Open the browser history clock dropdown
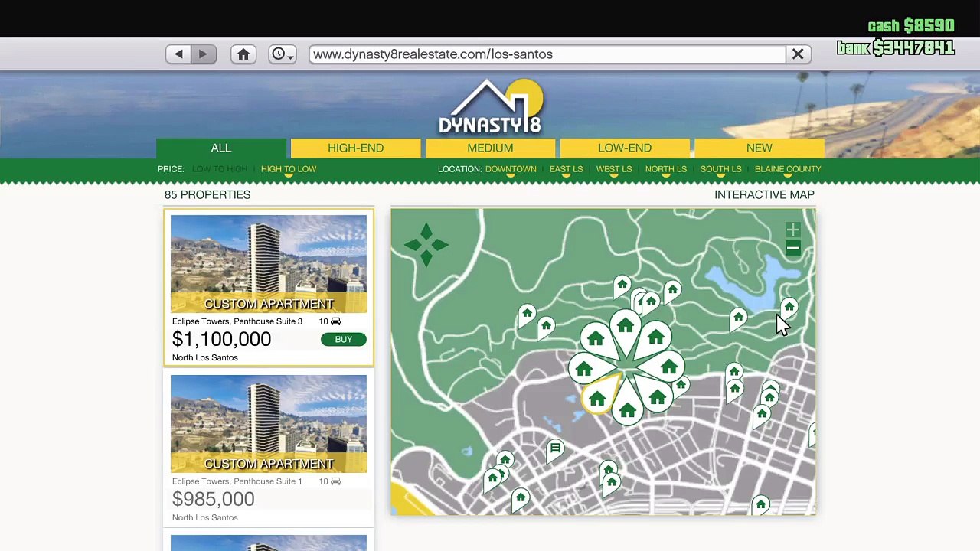This screenshot has height=551, width=980. click(x=283, y=54)
